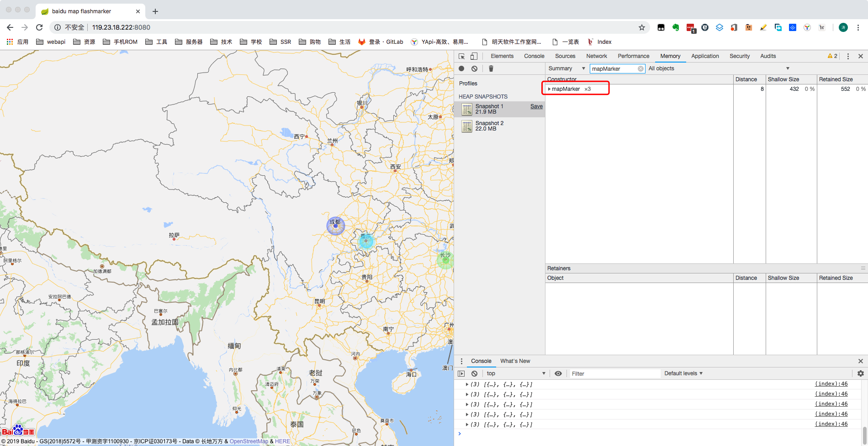The height and width of the screenshot is (446, 868).
Task: Toggle device toolbar icon in DevTools
Action: 474,56
